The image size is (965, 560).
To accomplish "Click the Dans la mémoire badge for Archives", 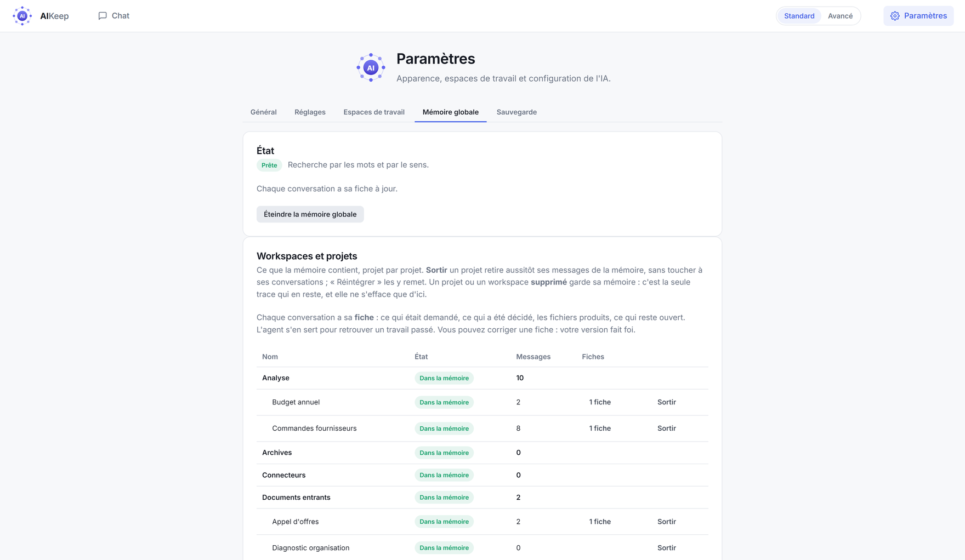I will [x=444, y=453].
